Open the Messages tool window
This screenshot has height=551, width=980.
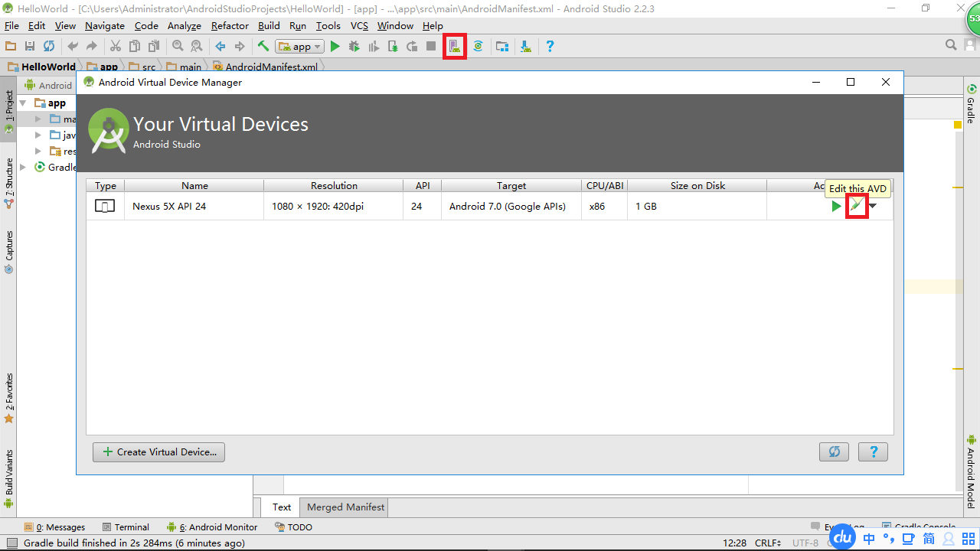click(x=54, y=527)
